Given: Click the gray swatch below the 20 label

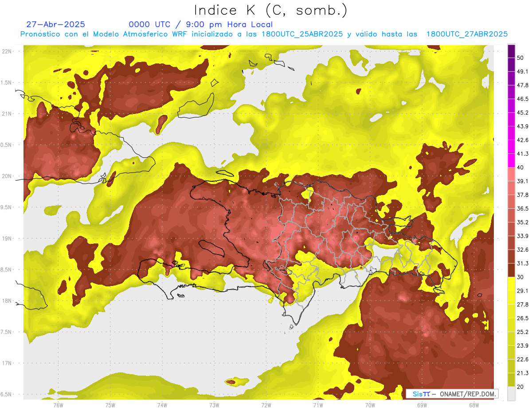Looking at the screenshot, I should (511, 394).
